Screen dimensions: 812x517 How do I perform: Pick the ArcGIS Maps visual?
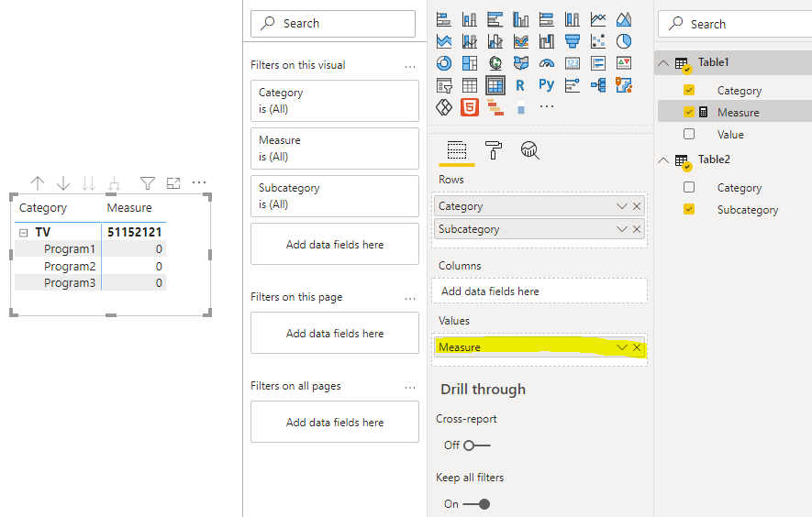click(x=624, y=85)
